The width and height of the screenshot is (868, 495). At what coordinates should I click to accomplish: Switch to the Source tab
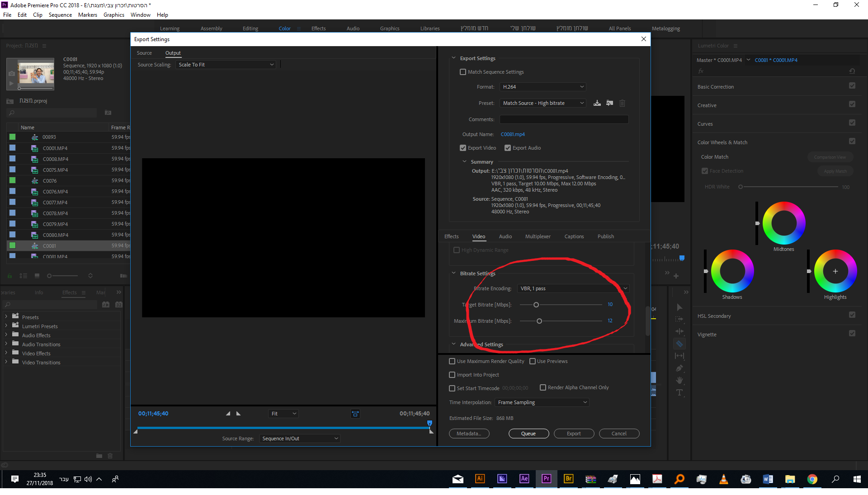coord(144,53)
